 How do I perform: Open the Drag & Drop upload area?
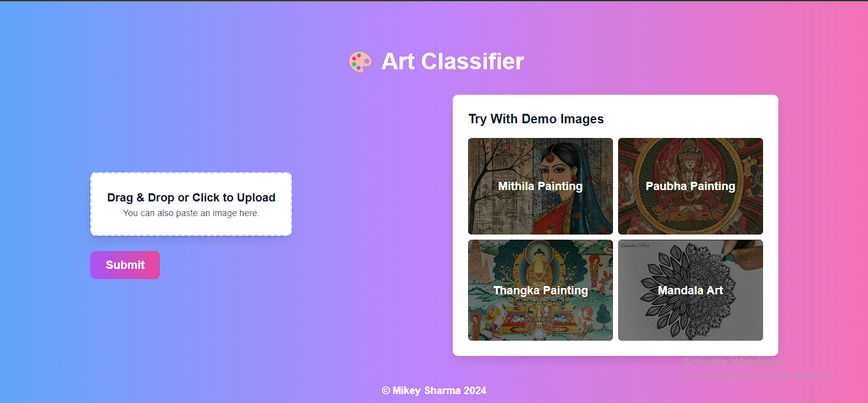(191, 204)
